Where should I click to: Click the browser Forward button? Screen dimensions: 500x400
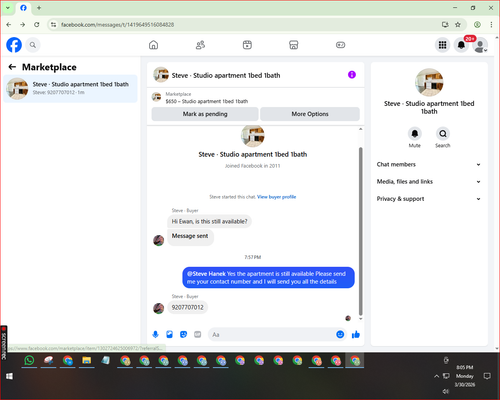(22, 24)
